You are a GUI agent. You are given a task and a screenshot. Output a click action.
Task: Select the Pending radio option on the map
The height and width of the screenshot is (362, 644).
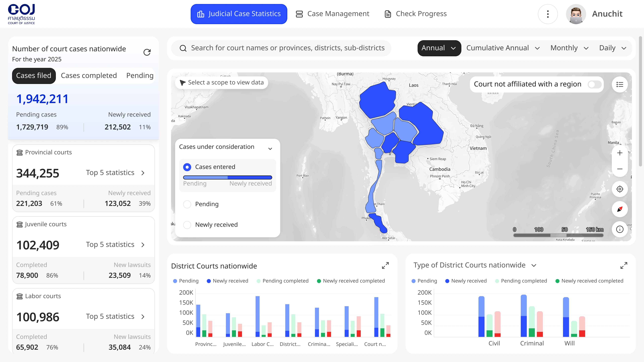pos(187,204)
